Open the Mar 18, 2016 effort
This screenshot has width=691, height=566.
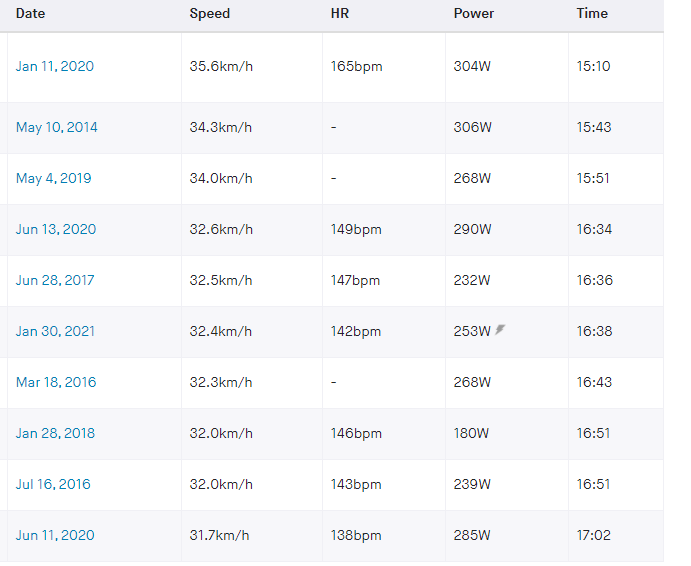[x=56, y=383]
